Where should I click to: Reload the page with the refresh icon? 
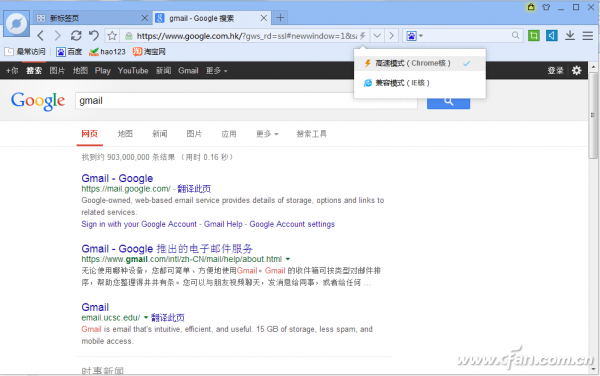pos(76,36)
